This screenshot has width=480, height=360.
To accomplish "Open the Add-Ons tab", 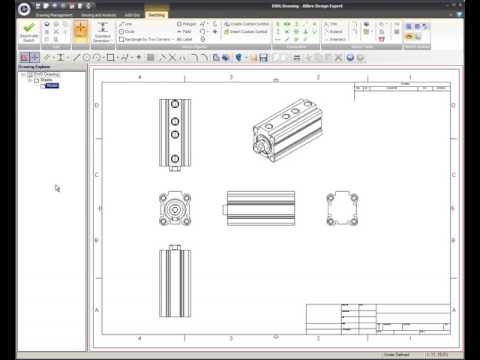I will pyautogui.click(x=132, y=15).
